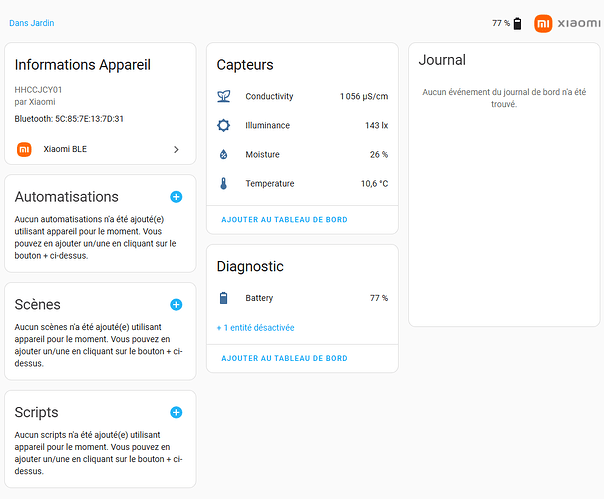The height and width of the screenshot is (499, 604).
Task: Open Xiaomi BLE integration chevron
Action: [x=176, y=149]
